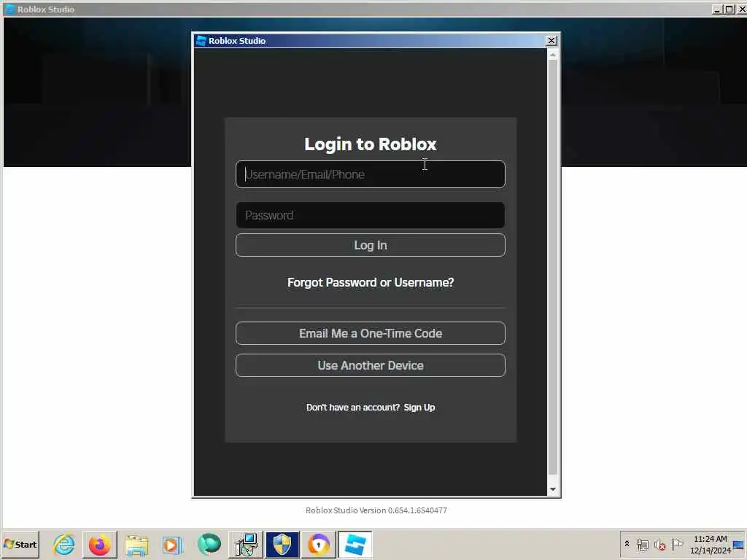The width and height of the screenshot is (747, 560).
Task: Click the green sphere app taskbar icon
Action: coord(209,544)
